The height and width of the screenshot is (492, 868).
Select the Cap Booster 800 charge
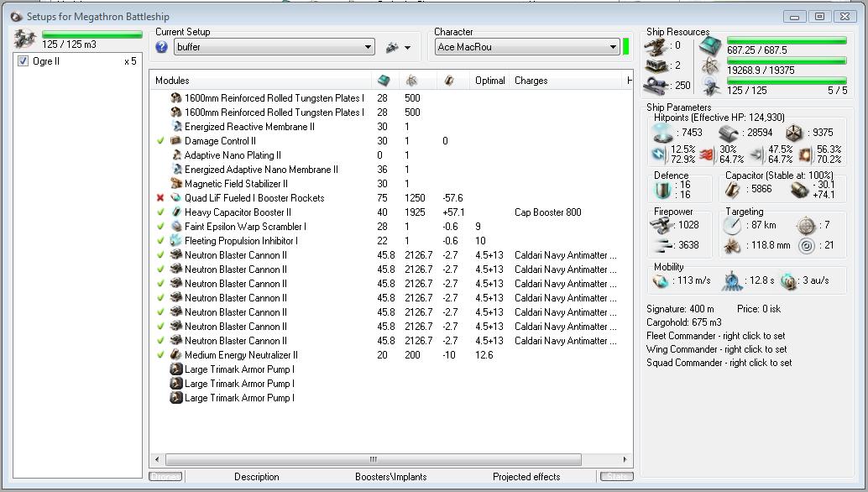tap(547, 212)
